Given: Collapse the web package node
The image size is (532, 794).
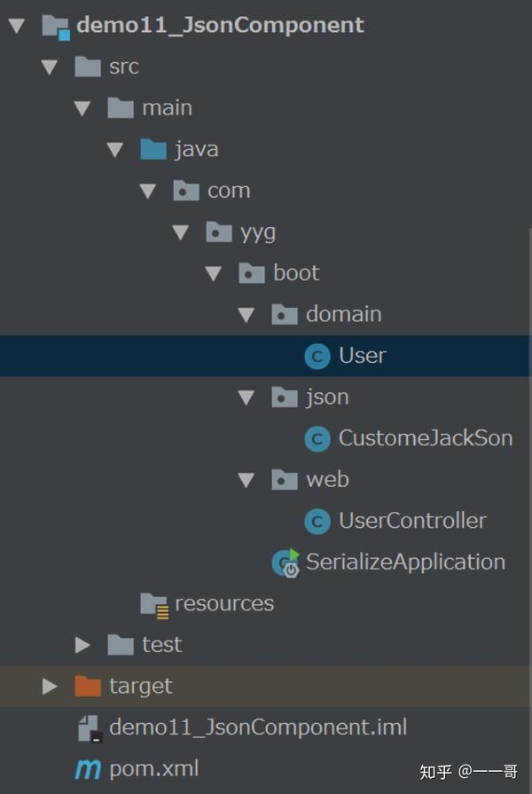Looking at the screenshot, I should pos(246,479).
